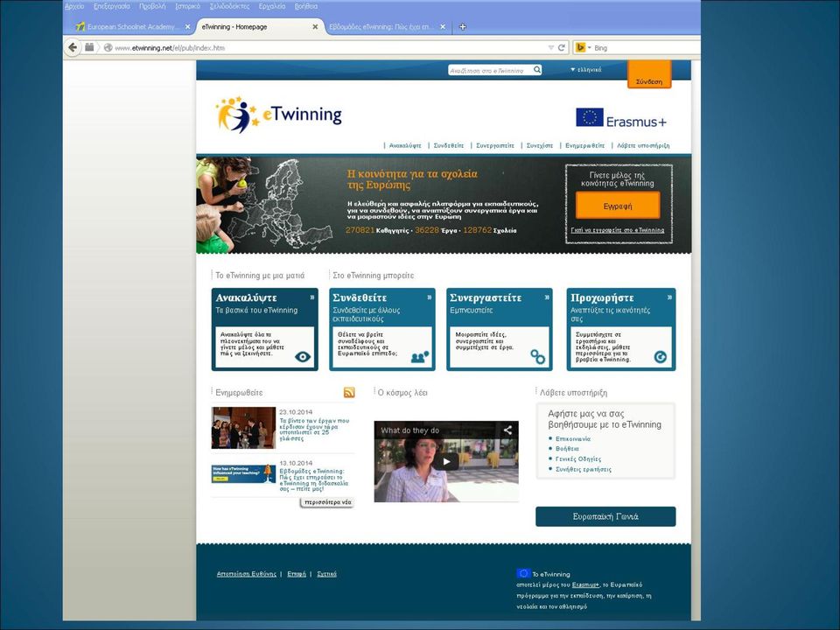Click Ενημερωθείτε in the site navigation bar
Image resolution: width=840 pixels, height=630 pixels.
[585, 146]
